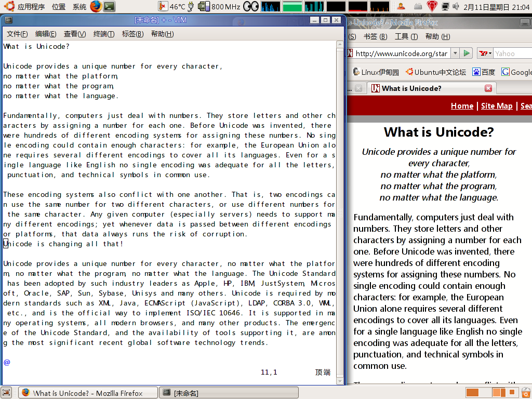Switch to [未命名] terminal taskbar button
This screenshot has height=399, width=532.
[229, 393]
